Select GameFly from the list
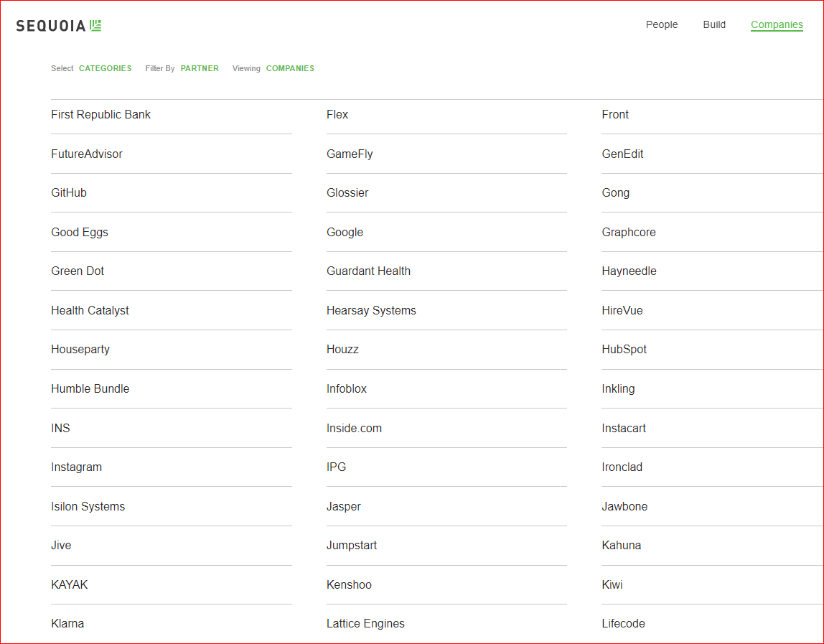The width and height of the screenshot is (824, 644). 350,154
